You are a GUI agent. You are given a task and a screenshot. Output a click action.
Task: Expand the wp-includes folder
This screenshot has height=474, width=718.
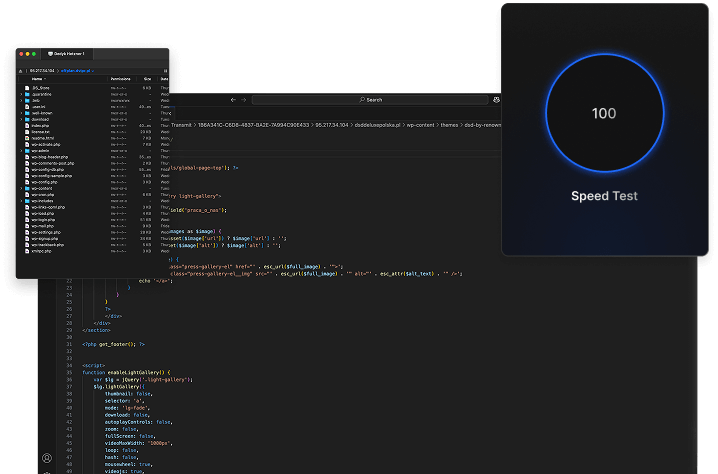pos(21,201)
